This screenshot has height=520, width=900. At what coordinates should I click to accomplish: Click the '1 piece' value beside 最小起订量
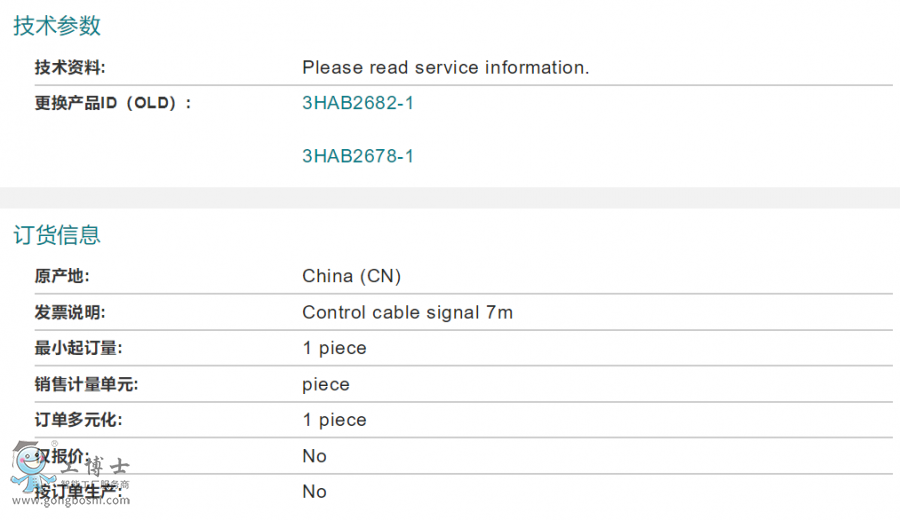pyautogui.click(x=334, y=349)
